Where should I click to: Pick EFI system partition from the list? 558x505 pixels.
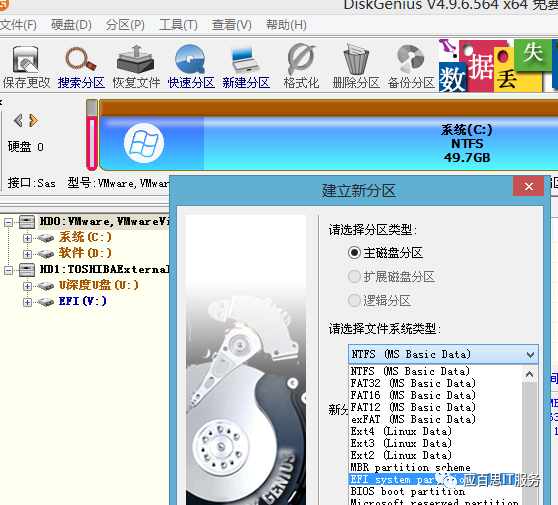436,479
